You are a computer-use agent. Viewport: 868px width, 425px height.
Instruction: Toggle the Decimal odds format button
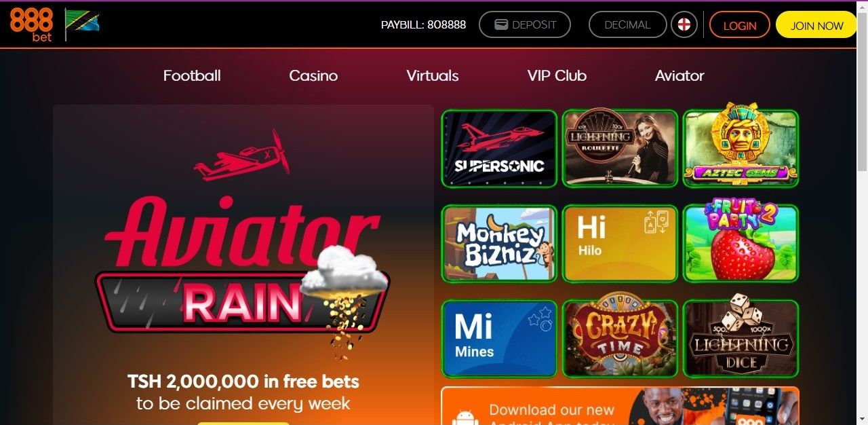tap(627, 25)
